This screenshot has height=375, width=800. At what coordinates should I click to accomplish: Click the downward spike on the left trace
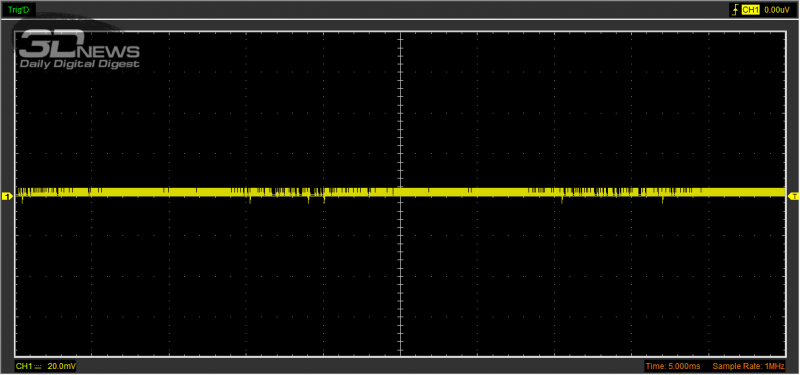point(250,200)
